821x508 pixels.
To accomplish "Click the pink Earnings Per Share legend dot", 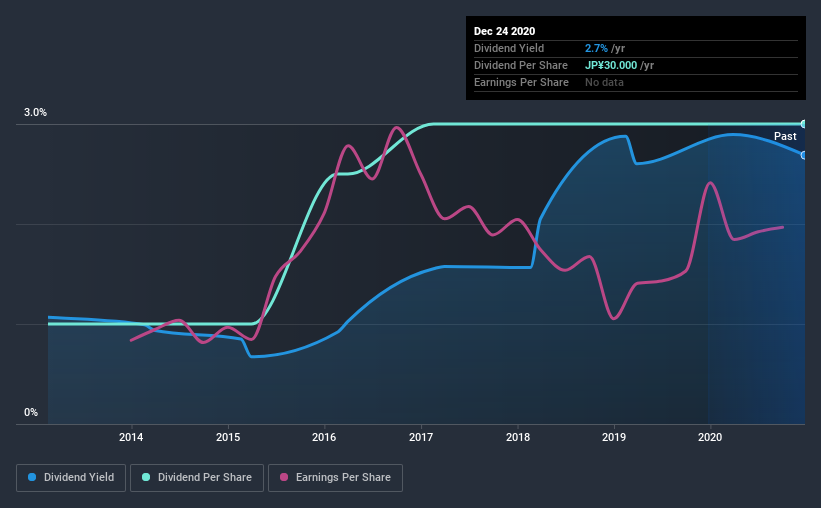I will 284,477.
